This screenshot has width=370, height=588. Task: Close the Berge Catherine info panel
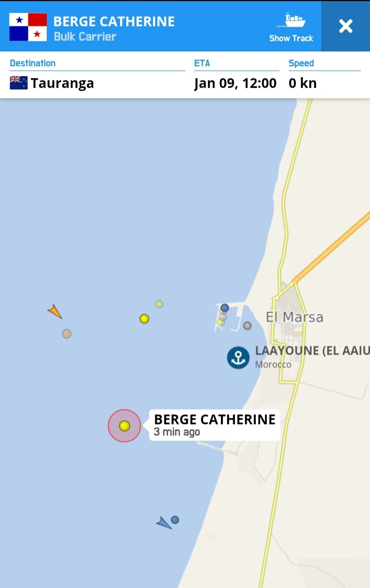click(346, 26)
